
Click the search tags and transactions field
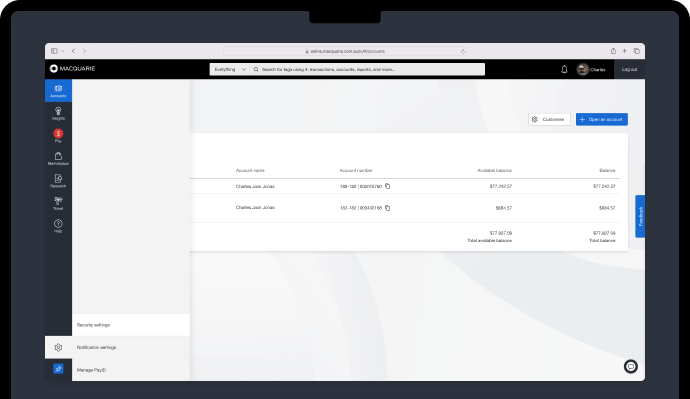point(367,70)
